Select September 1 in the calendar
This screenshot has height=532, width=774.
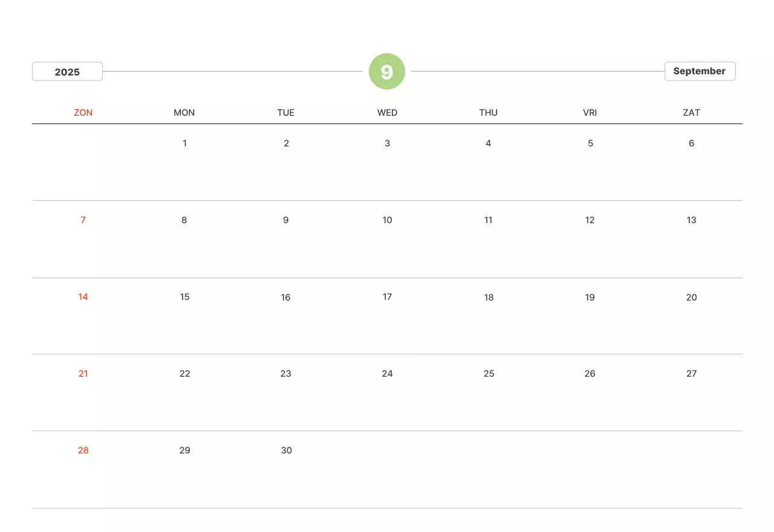point(184,143)
